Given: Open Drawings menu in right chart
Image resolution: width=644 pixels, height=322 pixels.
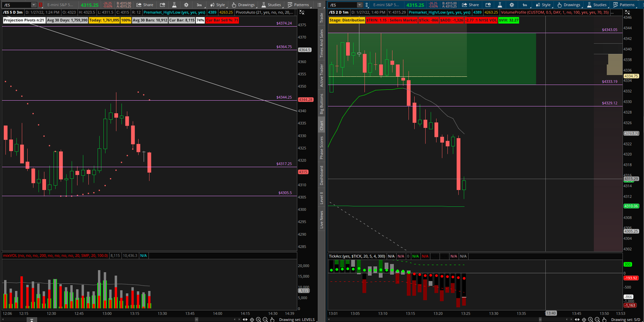Looking at the screenshot, I should pos(569,5).
